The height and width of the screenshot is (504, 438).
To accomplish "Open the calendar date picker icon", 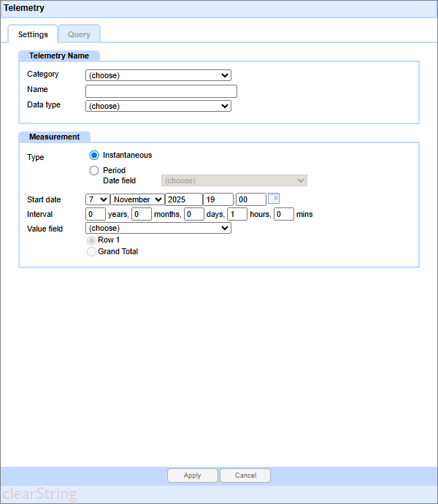I will (274, 199).
